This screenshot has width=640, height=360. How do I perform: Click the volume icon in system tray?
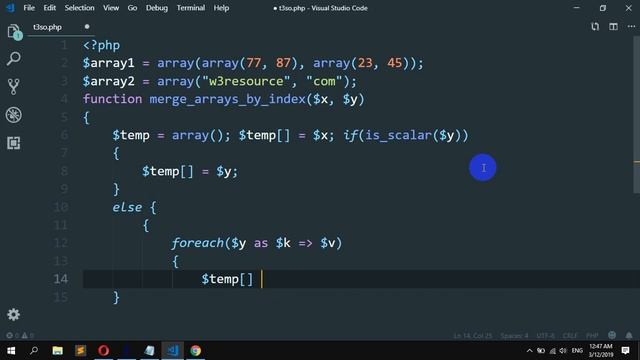(x=563, y=351)
